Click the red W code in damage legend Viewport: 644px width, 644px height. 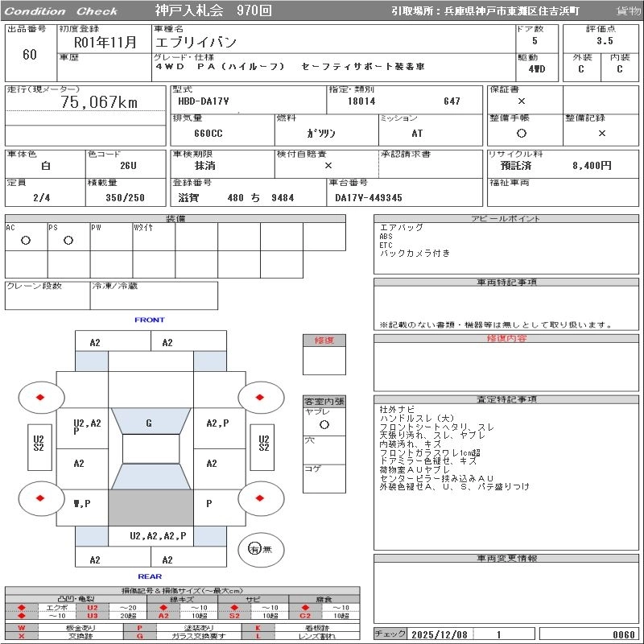(22, 627)
